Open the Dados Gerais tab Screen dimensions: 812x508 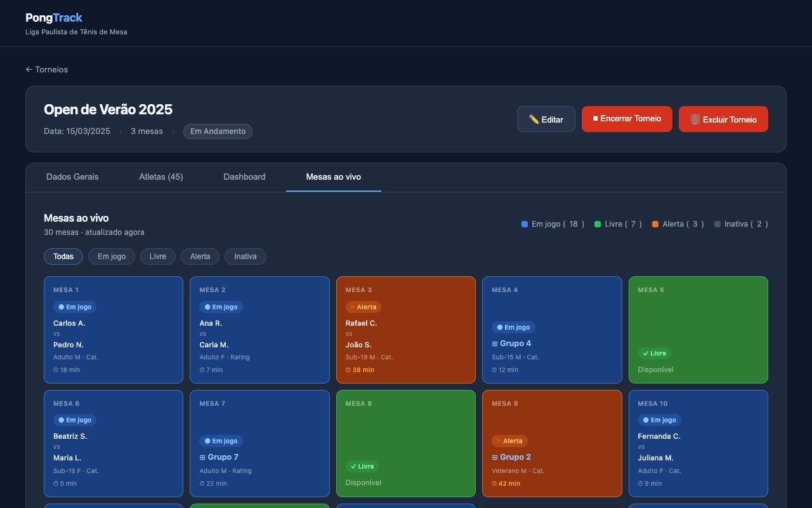click(x=72, y=177)
